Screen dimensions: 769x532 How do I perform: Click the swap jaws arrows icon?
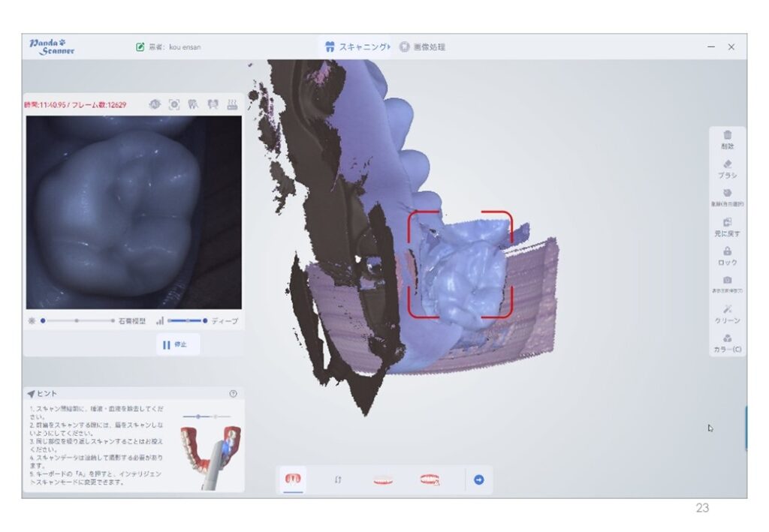coord(338,479)
